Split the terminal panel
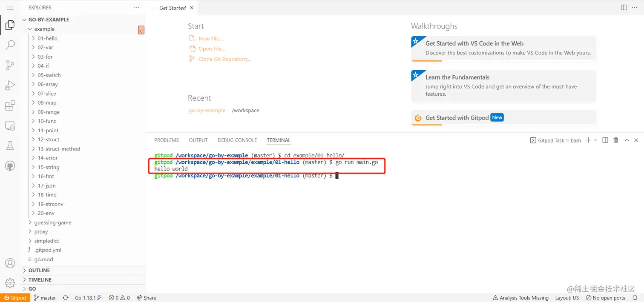 pyautogui.click(x=605, y=140)
